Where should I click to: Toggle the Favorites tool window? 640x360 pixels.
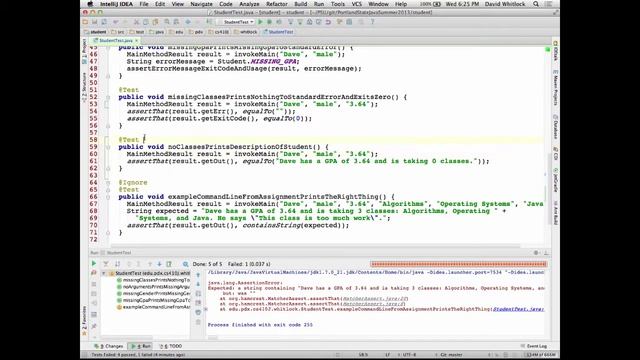pos(84,320)
